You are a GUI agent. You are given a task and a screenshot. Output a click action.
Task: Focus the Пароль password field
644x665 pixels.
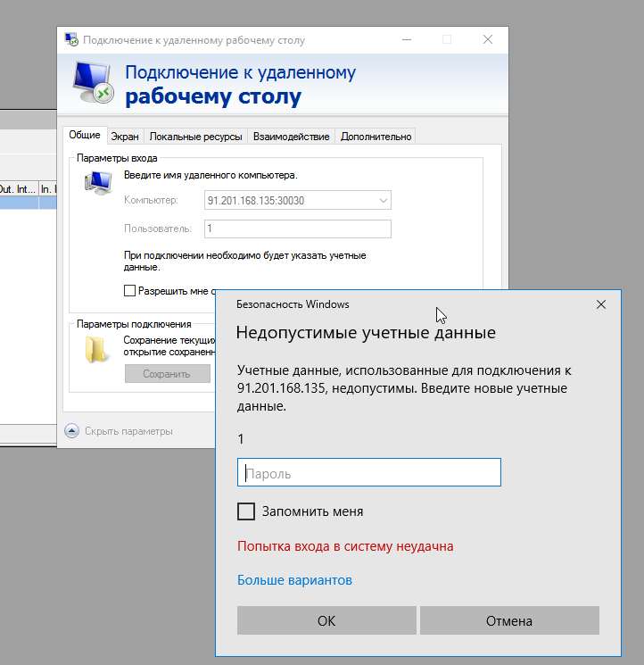click(x=369, y=472)
